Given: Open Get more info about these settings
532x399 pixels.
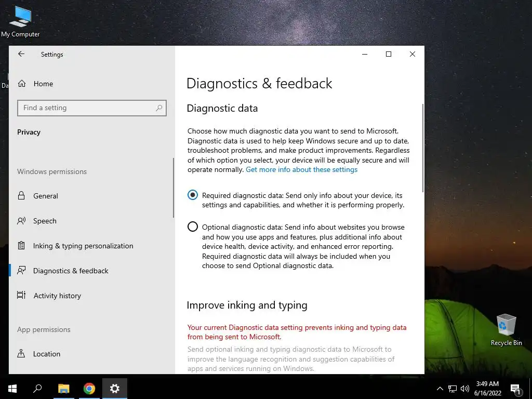Looking at the screenshot, I should coord(301,170).
